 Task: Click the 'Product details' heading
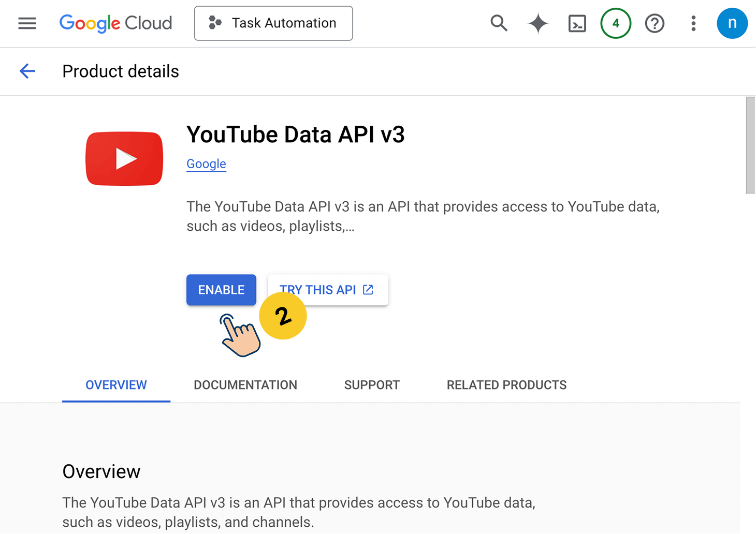tap(121, 71)
